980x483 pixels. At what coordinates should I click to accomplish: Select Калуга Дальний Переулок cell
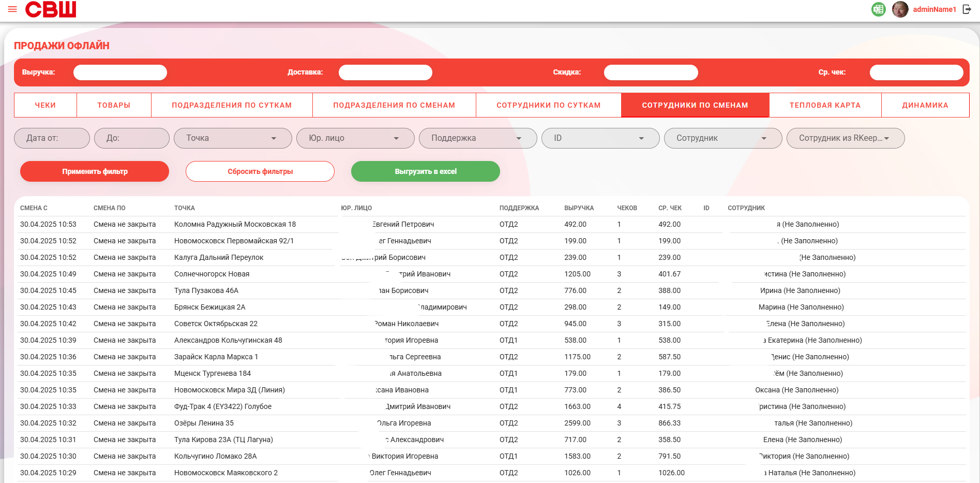(219, 257)
